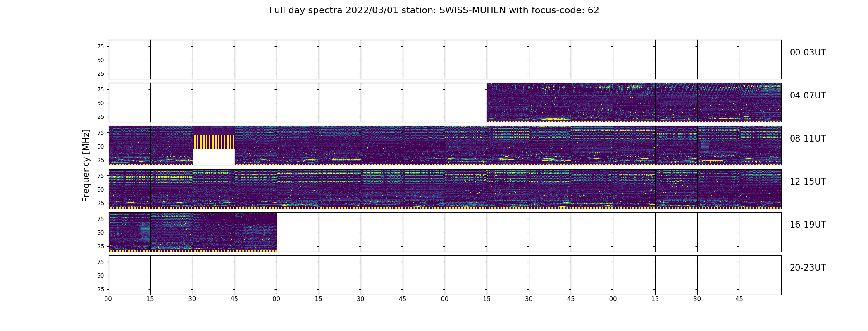Click the '25' tick in the 04-07UT row
Viewport: 868px width, 331px height.
(100, 117)
